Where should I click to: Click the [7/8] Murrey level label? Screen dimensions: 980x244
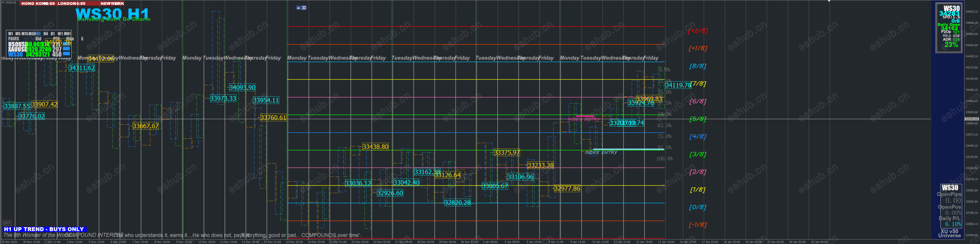coord(698,84)
